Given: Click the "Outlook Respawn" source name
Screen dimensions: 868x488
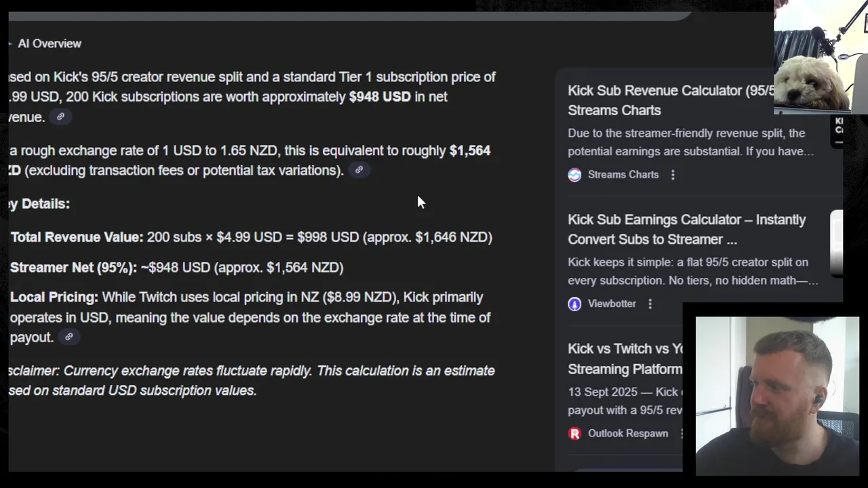Looking at the screenshot, I should point(627,433).
